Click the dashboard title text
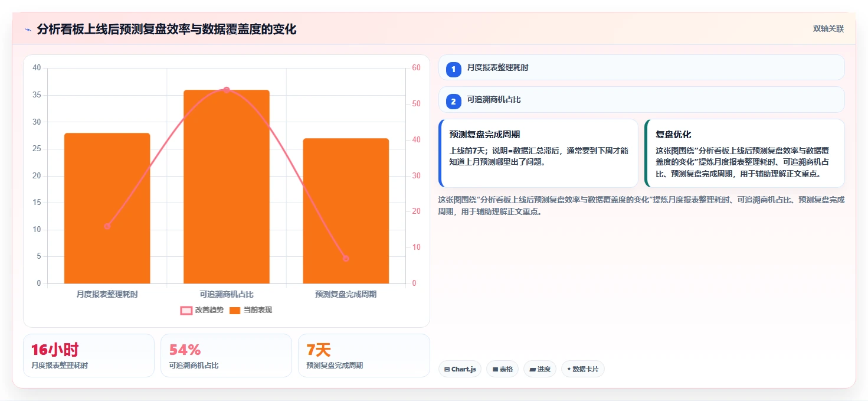Image resolution: width=868 pixels, height=401 pixels. point(166,29)
